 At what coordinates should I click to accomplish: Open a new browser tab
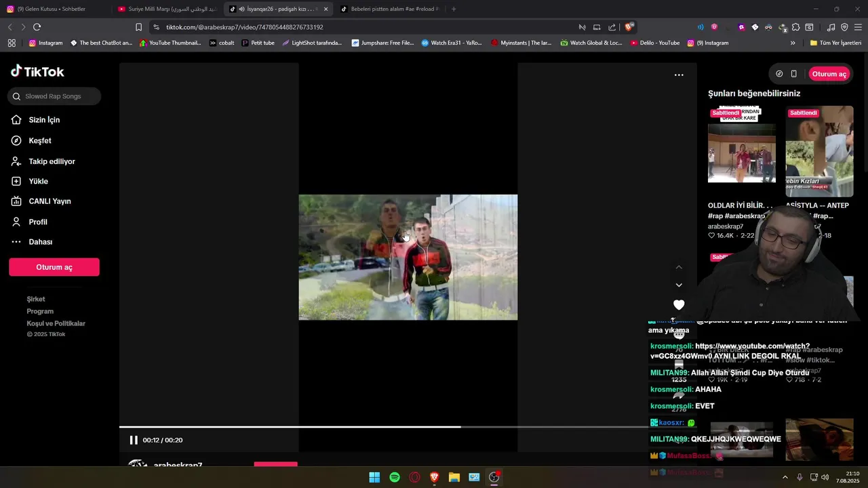pyautogui.click(x=454, y=9)
